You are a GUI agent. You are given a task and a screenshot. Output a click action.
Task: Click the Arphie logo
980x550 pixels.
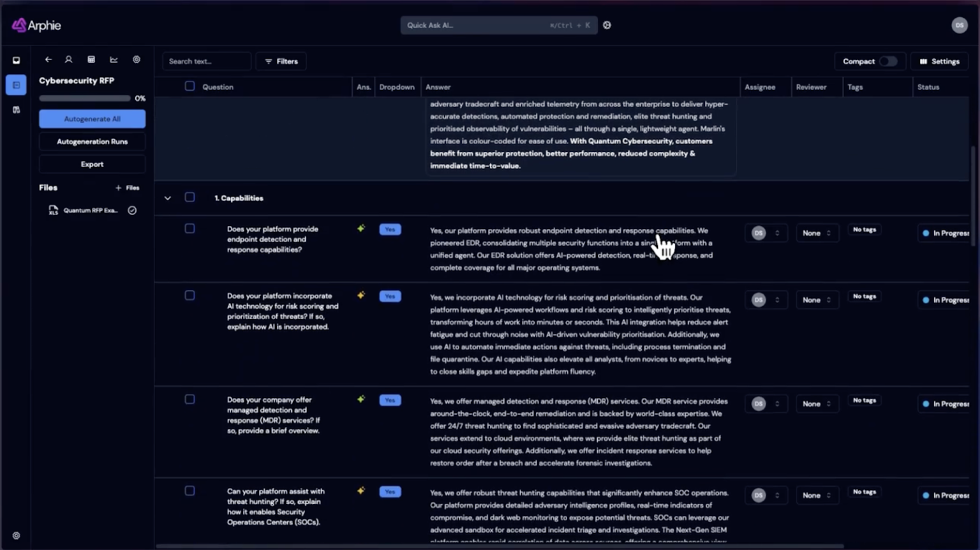tap(35, 25)
